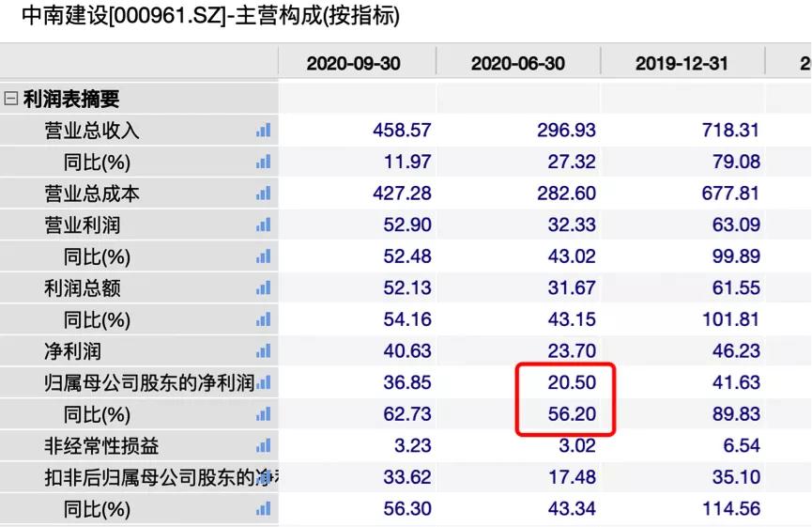The width and height of the screenshot is (812, 527).
Task: Click the value 36.85
Action: (407, 382)
